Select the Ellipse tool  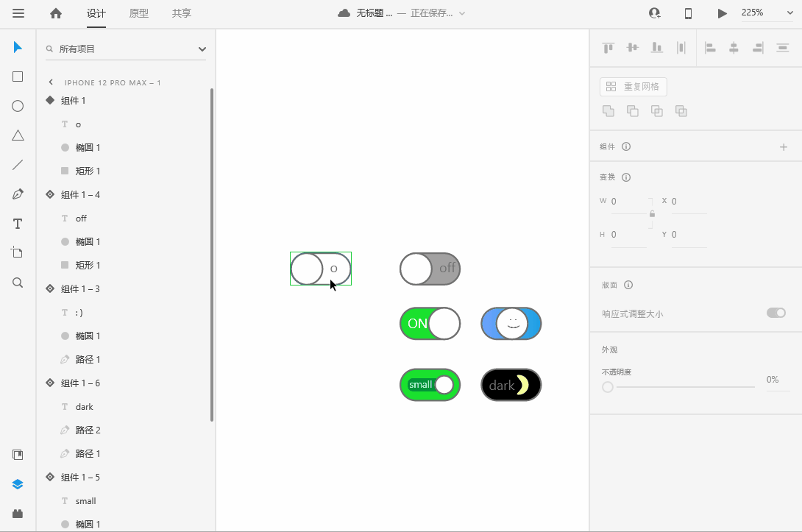[x=18, y=106]
